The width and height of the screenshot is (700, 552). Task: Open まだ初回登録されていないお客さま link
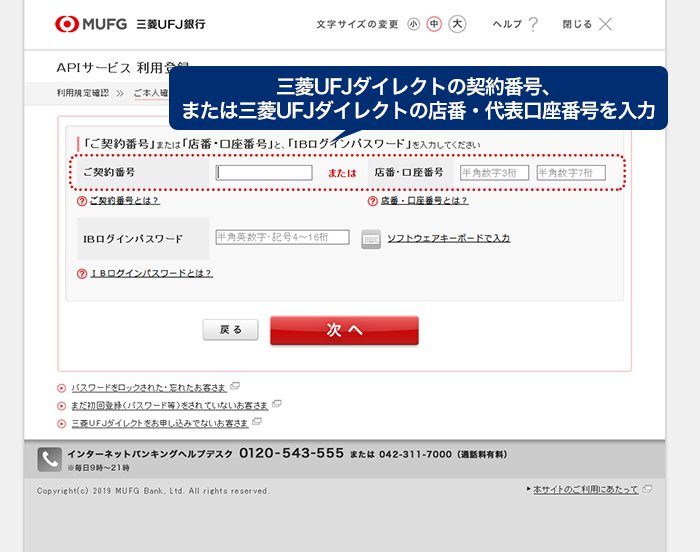170,406
